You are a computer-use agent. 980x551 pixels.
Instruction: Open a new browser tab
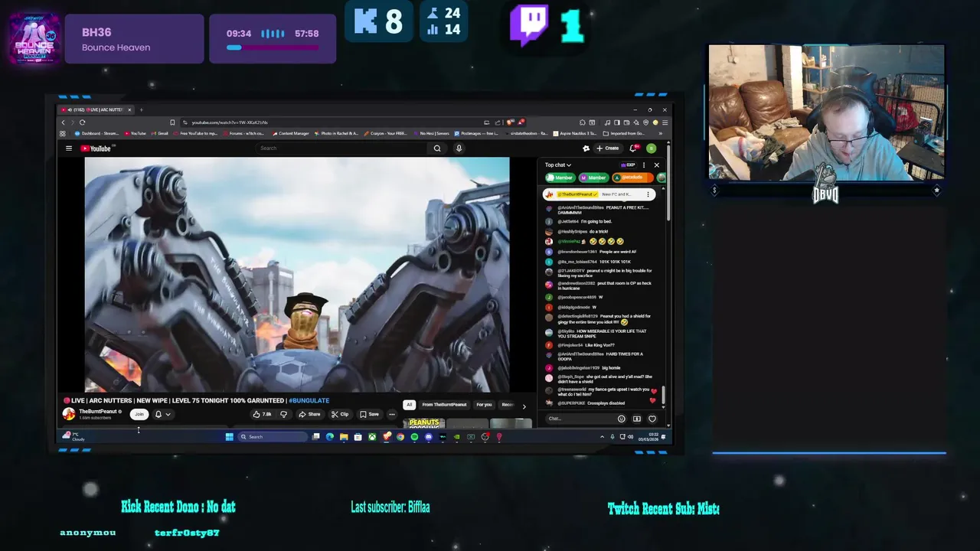(141, 109)
